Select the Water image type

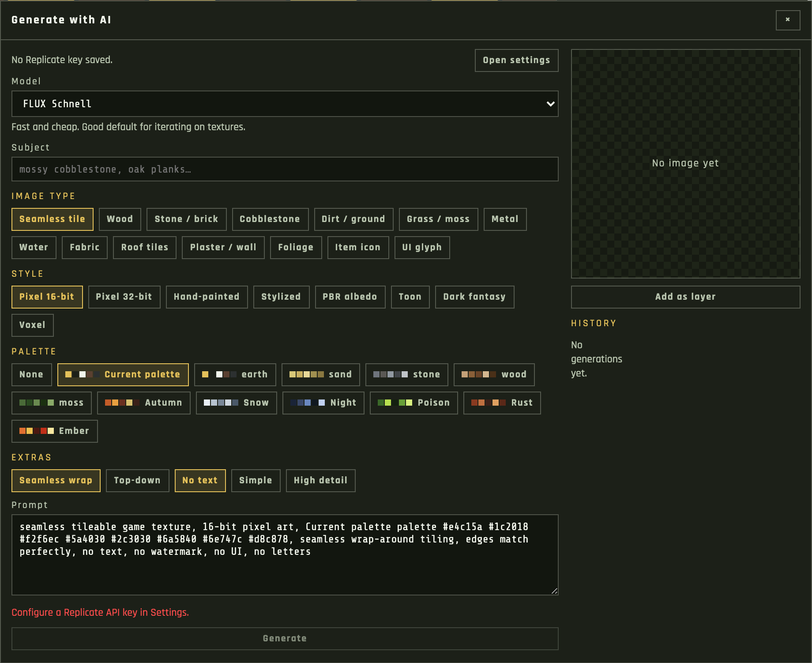click(34, 247)
